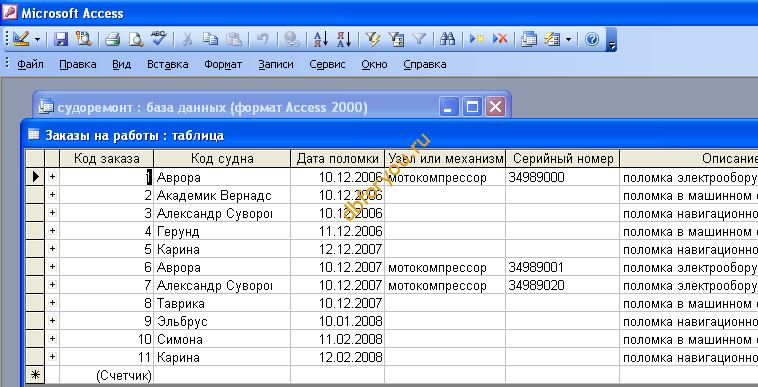The height and width of the screenshot is (387, 758).
Task: Open the Правка menu
Action: 78,64
